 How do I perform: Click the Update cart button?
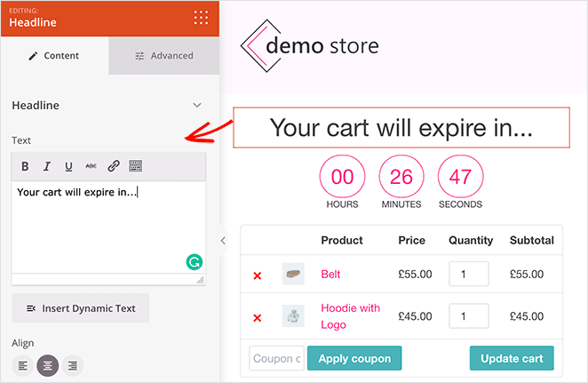pos(512,358)
